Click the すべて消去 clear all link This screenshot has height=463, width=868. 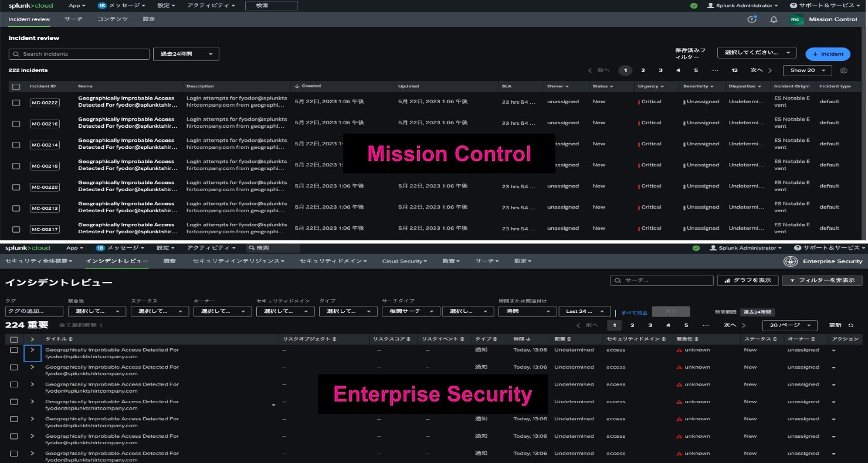[x=634, y=312]
